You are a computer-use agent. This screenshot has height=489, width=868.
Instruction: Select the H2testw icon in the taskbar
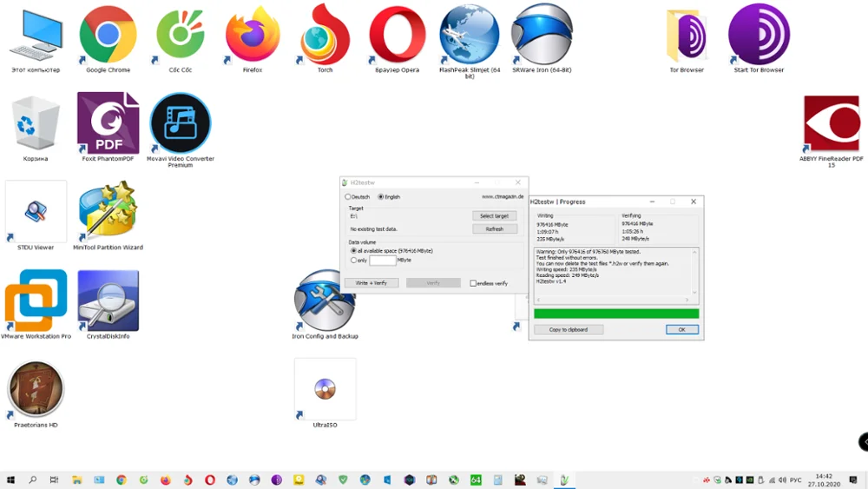[564, 479]
